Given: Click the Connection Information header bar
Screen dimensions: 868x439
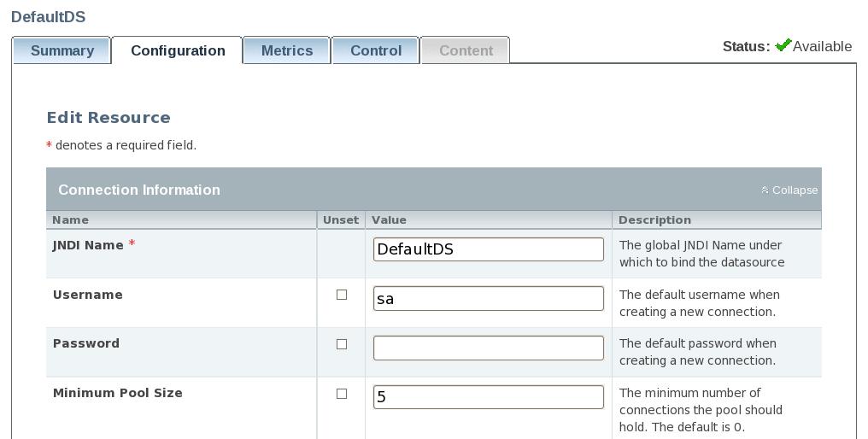Looking at the screenshot, I should (x=433, y=190).
